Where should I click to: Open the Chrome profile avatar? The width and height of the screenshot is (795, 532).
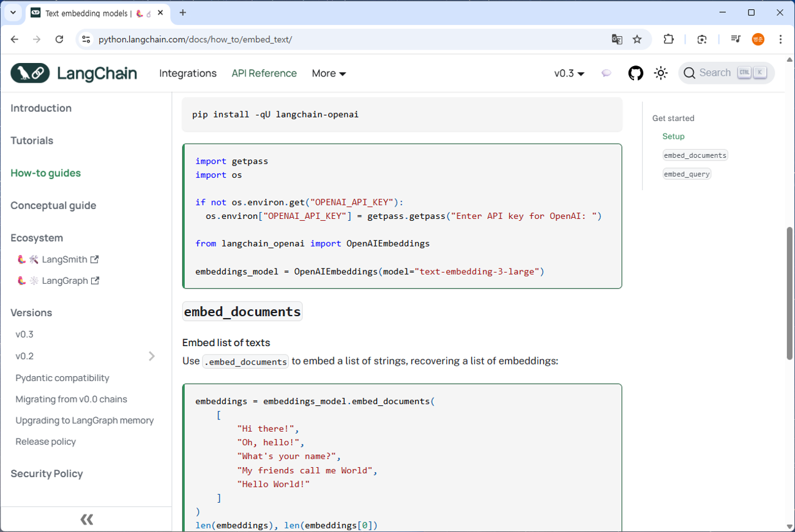(x=758, y=39)
